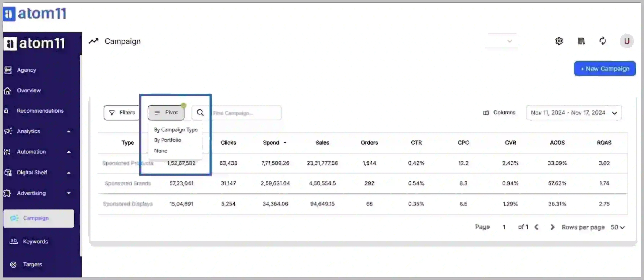Expand the Automation submenu arrow
This screenshot has height=280, width=644.
(69, 152)
